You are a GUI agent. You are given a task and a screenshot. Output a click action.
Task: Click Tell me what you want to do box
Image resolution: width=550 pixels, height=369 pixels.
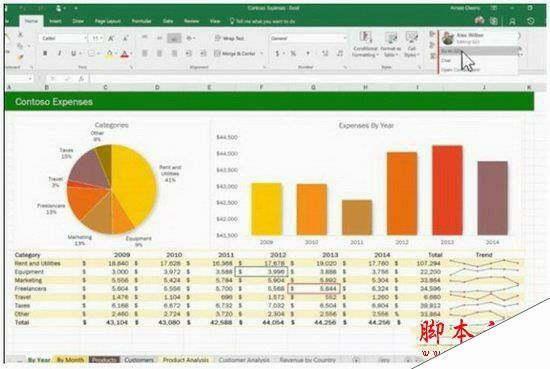[262, 21]
